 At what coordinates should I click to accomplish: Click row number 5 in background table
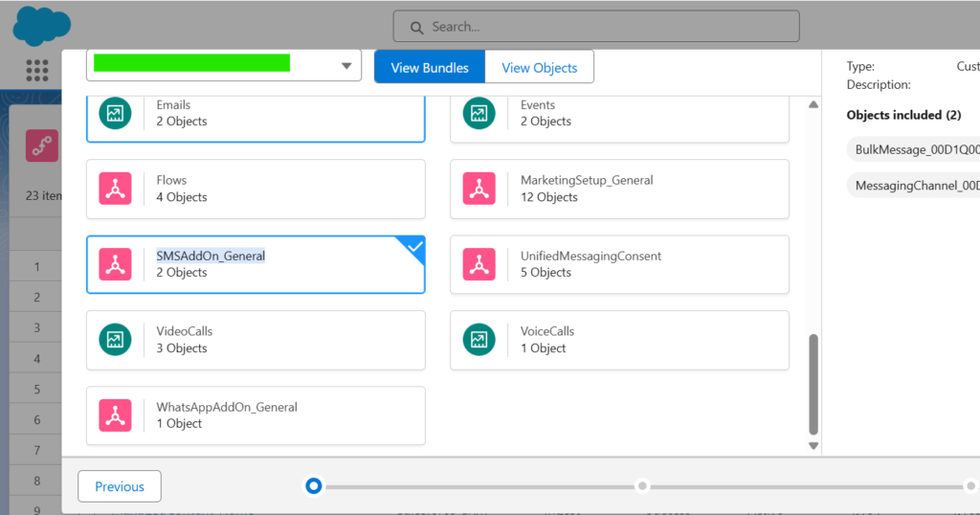37,390
